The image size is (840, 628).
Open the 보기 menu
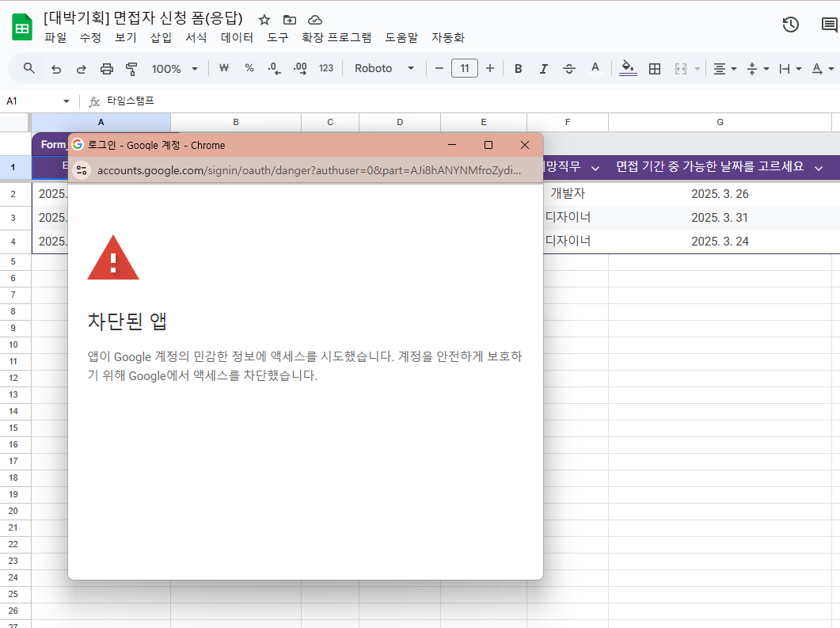point(125,37)
